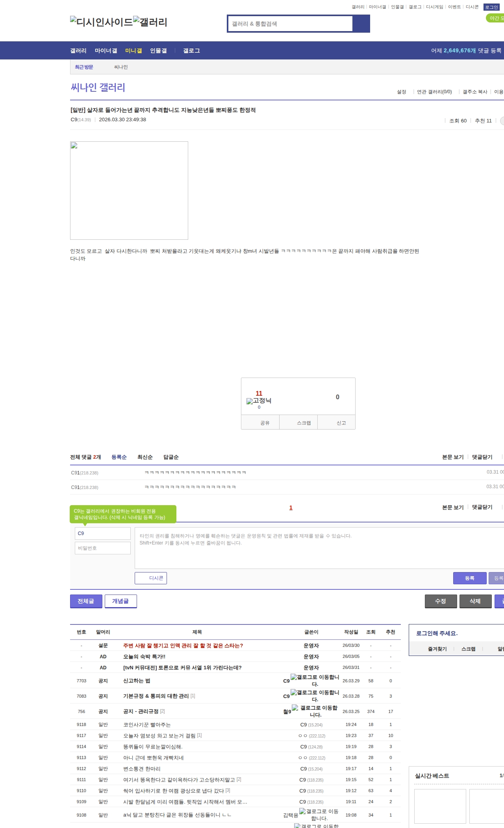Click the 말머리 column header

(x=103, y=632)
